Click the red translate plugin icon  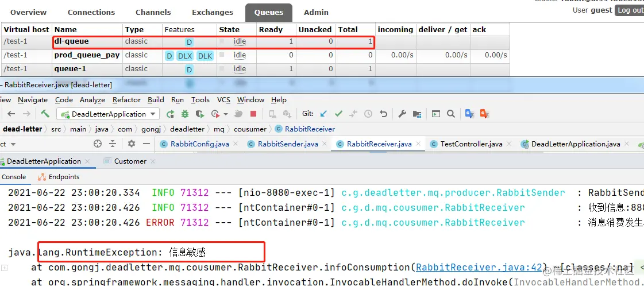[485, 114]
